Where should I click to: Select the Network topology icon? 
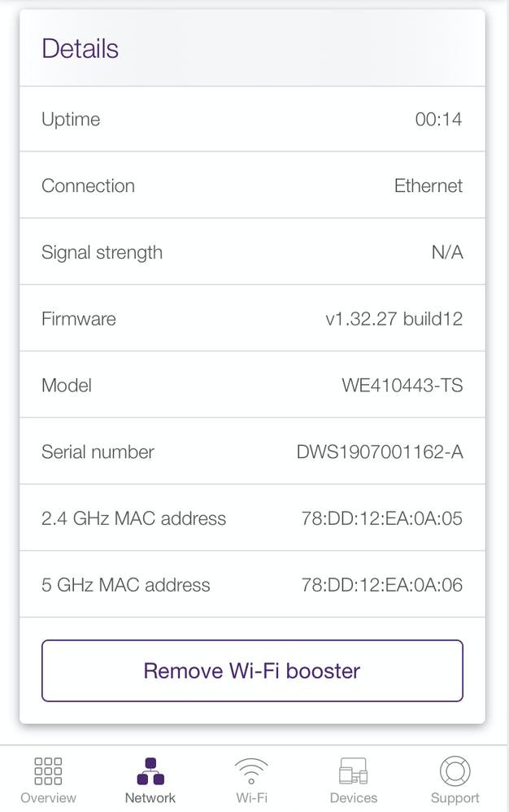pos(150,770)
